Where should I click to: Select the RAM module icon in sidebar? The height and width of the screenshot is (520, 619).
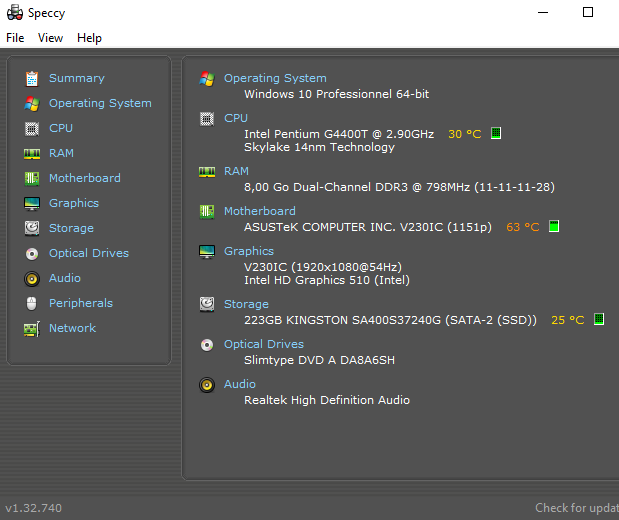point(32,153)
